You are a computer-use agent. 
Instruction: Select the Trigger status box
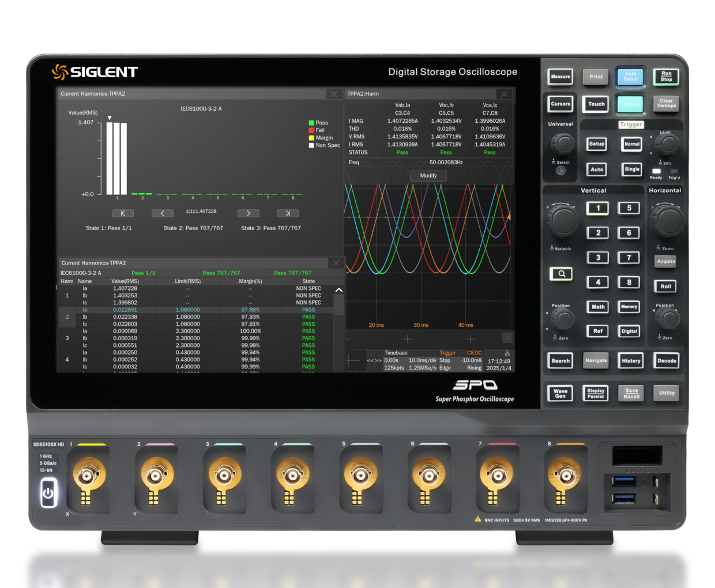(461, 360)
